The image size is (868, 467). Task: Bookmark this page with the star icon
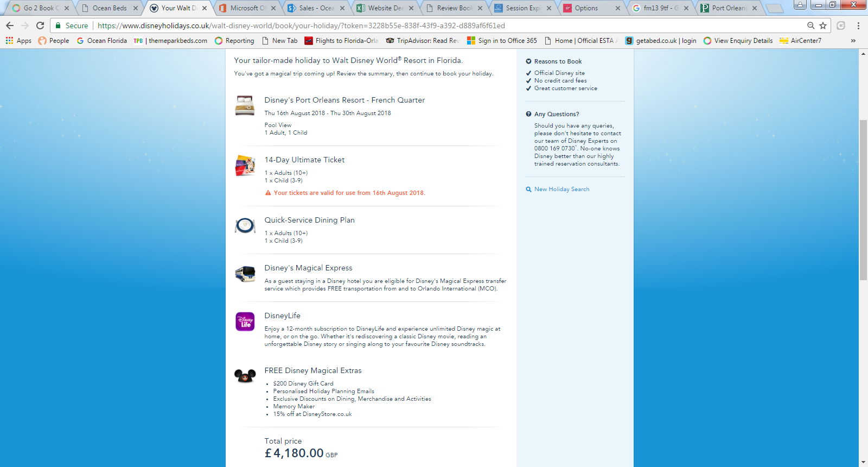point(823,26)
